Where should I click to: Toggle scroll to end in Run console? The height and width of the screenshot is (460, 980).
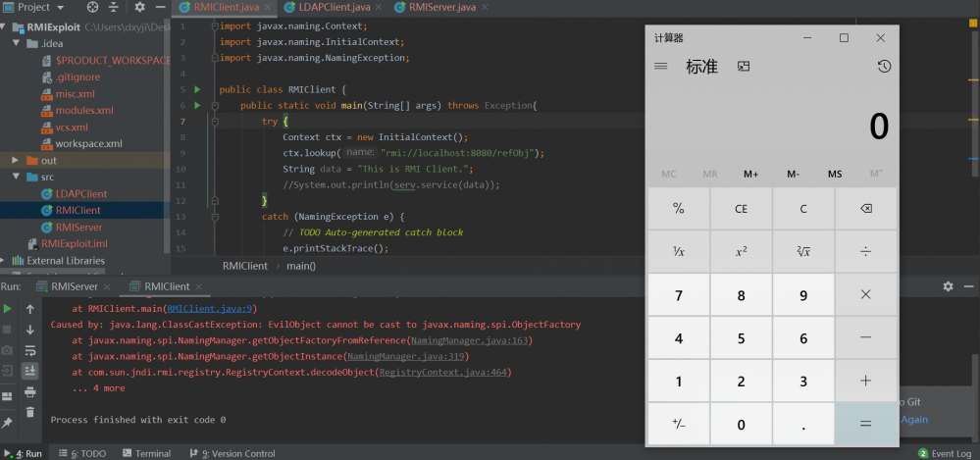click(x=30, y=370)
